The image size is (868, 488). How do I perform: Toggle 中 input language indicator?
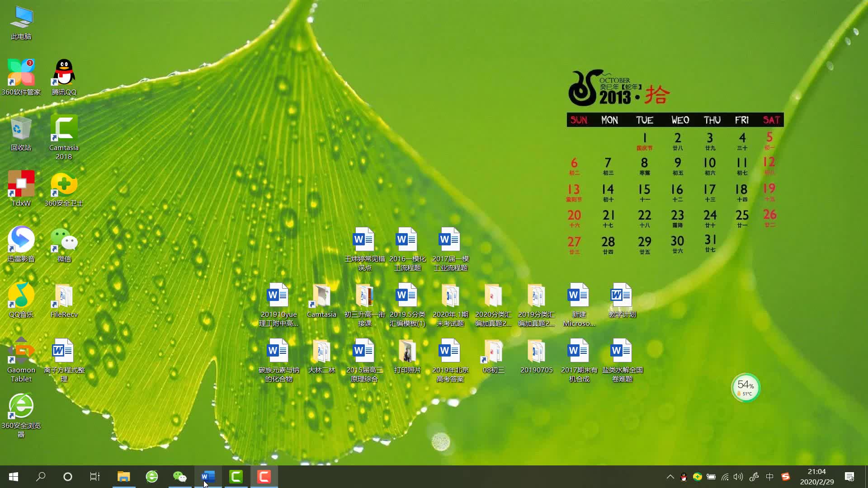pos(770,477)
